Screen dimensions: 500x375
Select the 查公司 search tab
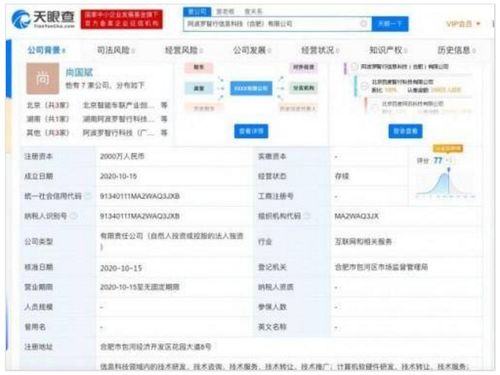(x=197, y=12)
